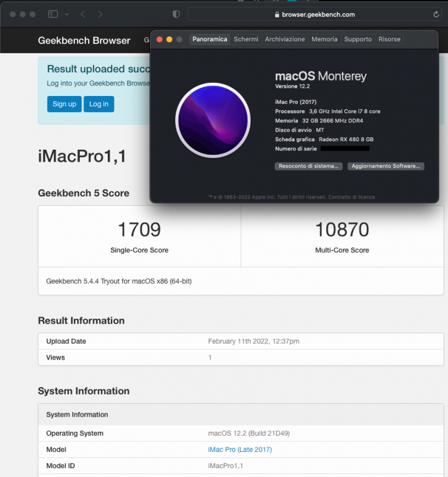Click Resoconto di sistema button

(309, 166)
